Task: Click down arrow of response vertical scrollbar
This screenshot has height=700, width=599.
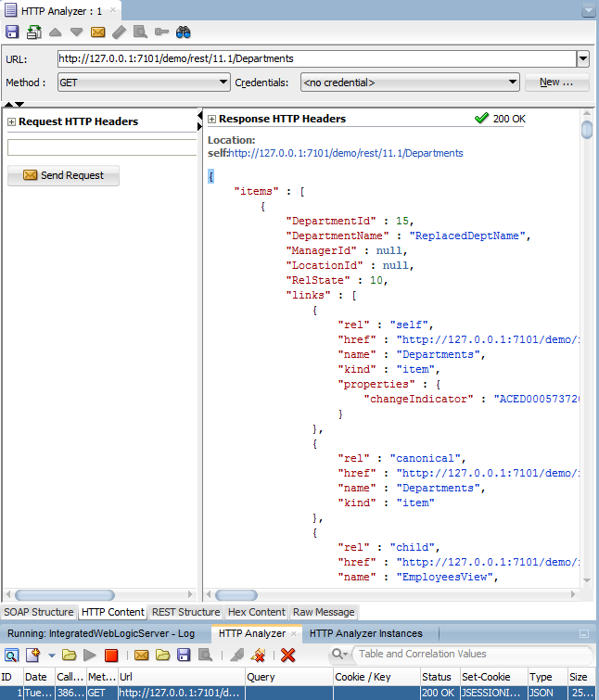Action: (x=587, y=580)
